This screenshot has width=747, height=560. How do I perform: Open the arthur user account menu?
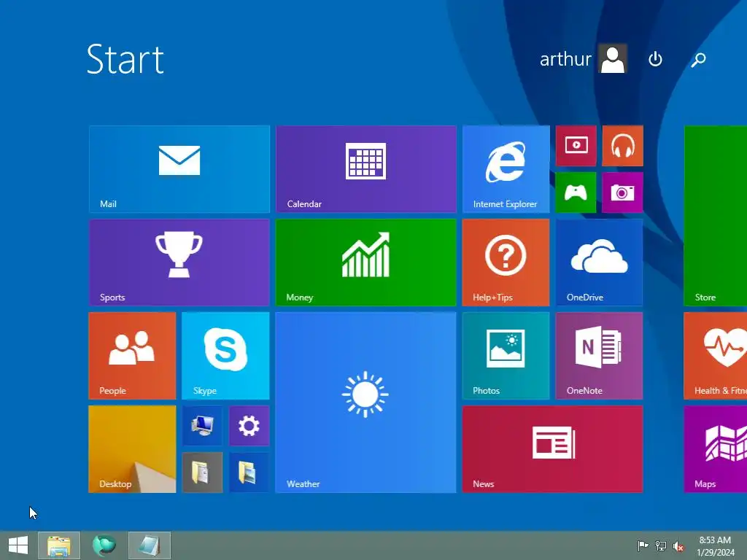(x=583, y=59)
